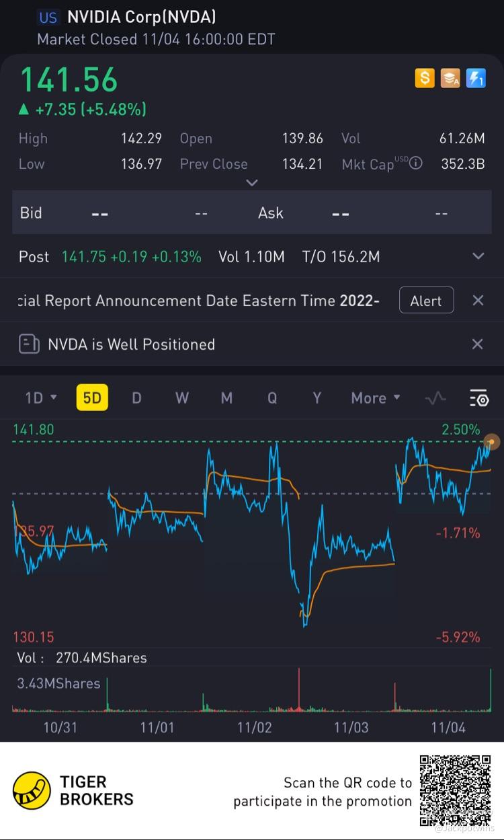Scan the promotion QR code
The height and width of the screenshot is (840, 504).
coord(456,791)
